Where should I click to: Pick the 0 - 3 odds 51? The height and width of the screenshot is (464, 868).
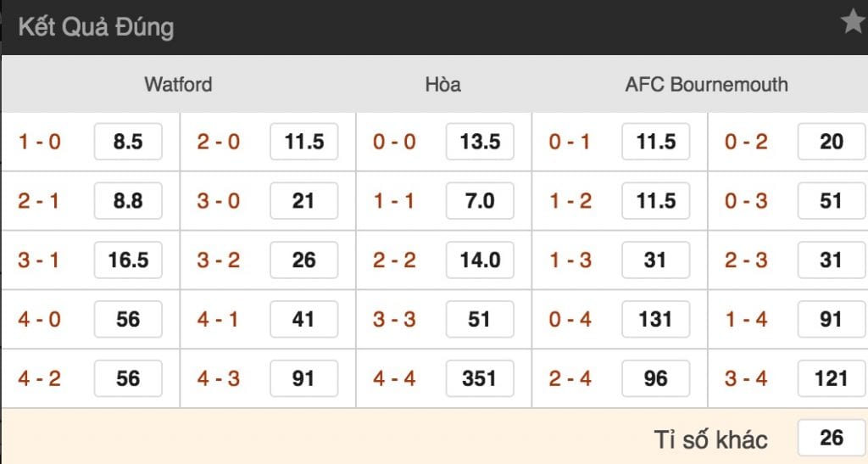tap(832, 201)
